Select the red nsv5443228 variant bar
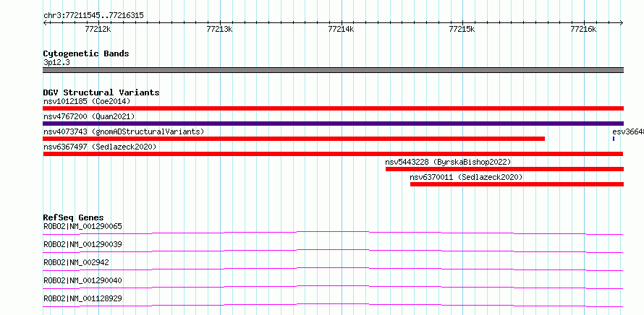The width and height of the screenshot is (644, 315). (x=504, y=169)
